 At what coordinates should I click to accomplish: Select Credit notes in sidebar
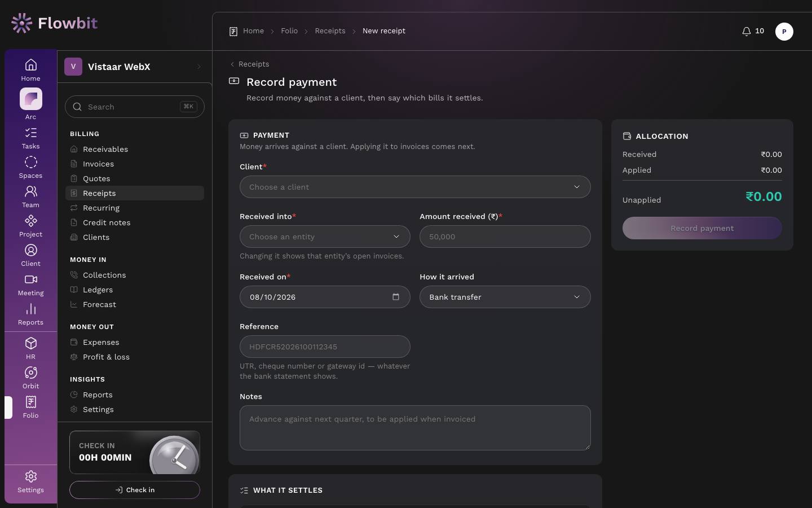[134, 222]
